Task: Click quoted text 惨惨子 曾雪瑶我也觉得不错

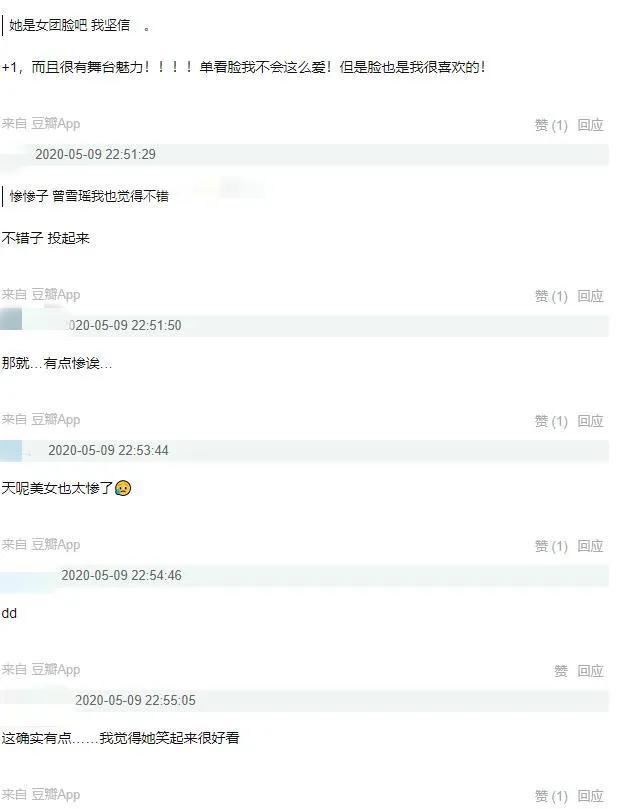Action: 89,196
